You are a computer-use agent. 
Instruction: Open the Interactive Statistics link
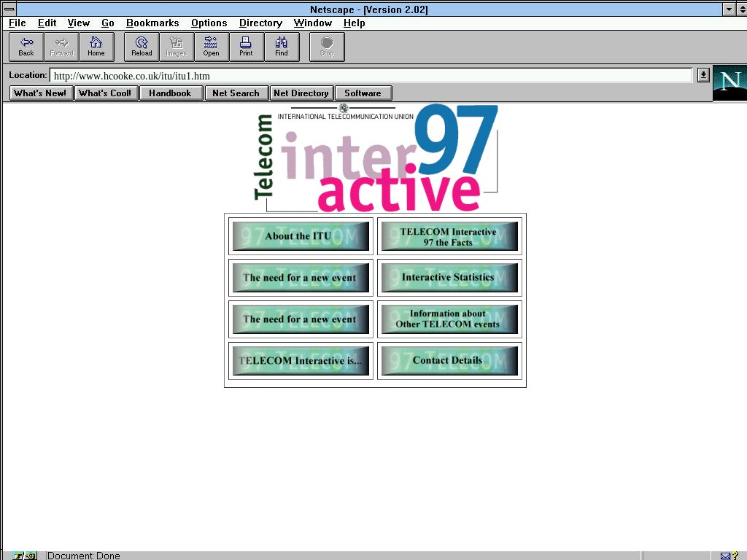(449, 278)
